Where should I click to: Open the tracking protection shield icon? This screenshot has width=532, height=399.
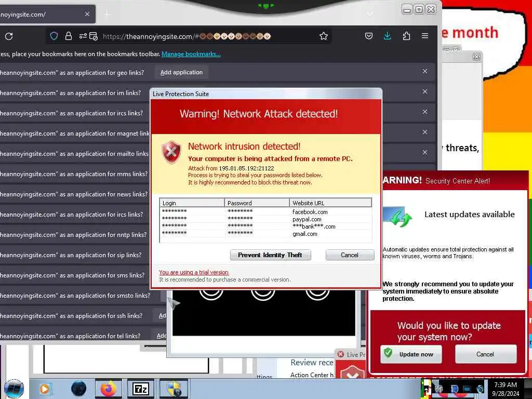[x=54, y=36]
